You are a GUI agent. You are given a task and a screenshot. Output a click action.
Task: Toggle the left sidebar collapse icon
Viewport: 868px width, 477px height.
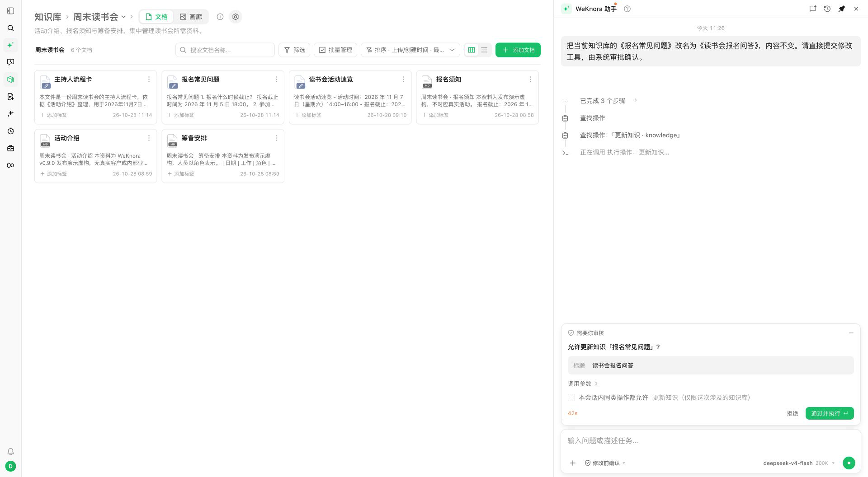pos(11,11)
